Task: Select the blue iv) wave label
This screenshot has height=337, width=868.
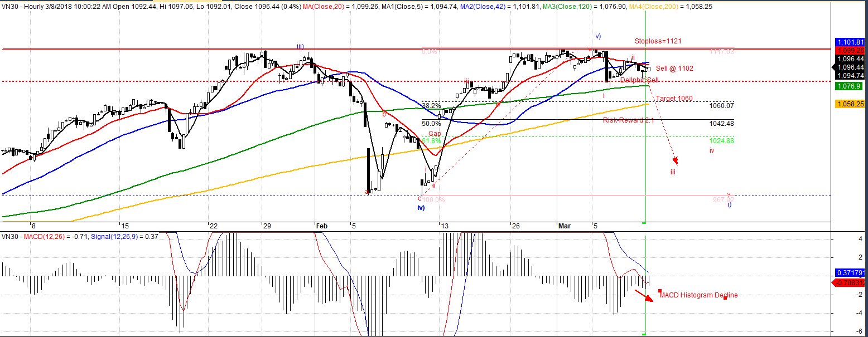Action: click(421, 208)
